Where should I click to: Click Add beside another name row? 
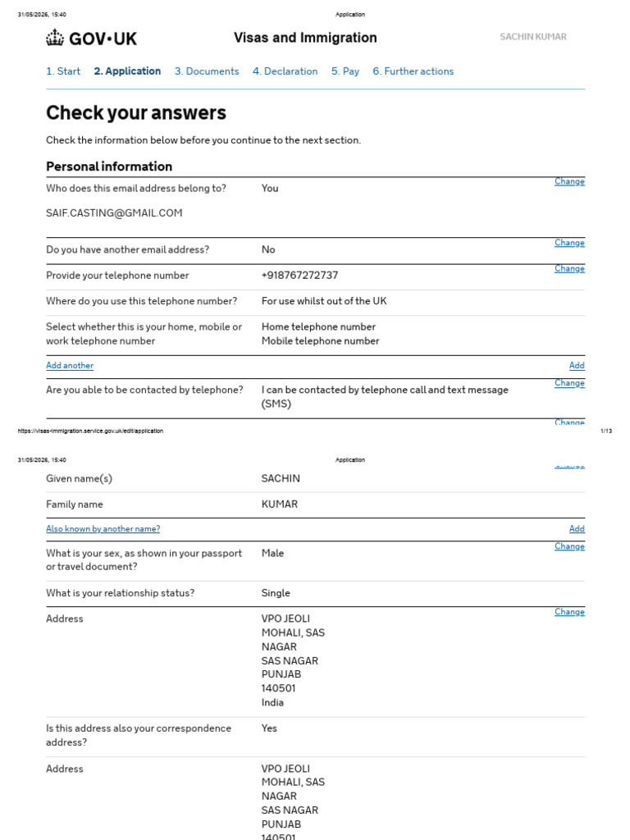click(577, 529)
